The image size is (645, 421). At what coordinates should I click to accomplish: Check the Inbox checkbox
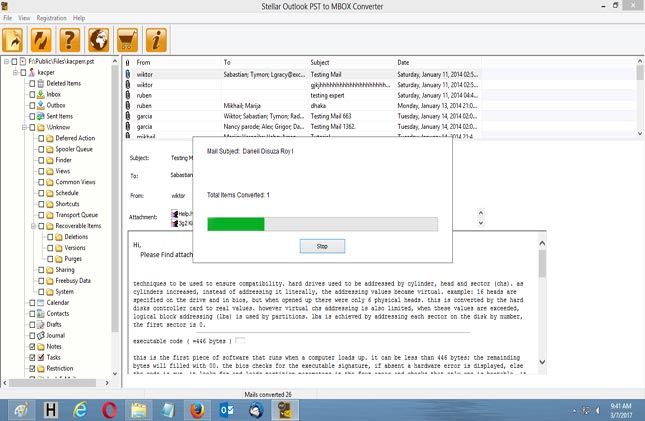pos(32,94)
